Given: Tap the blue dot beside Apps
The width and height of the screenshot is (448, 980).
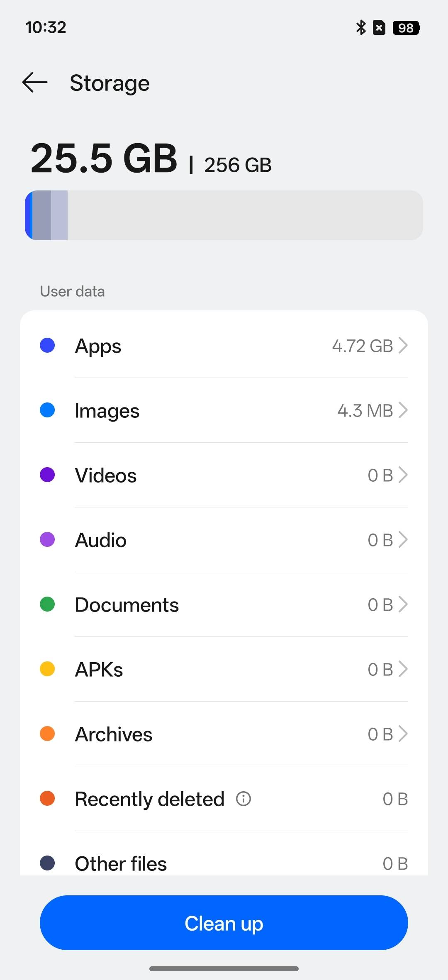Looking at the screenshot, I should [47, 345].
